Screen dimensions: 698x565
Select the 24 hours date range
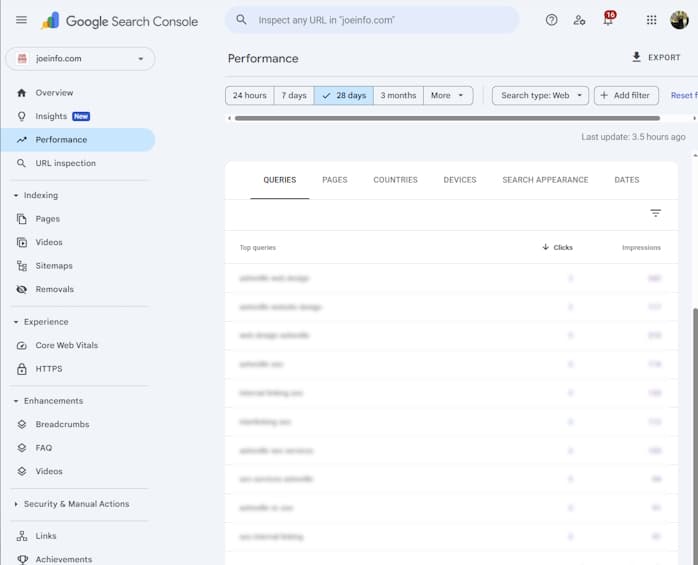click(249, 96)
